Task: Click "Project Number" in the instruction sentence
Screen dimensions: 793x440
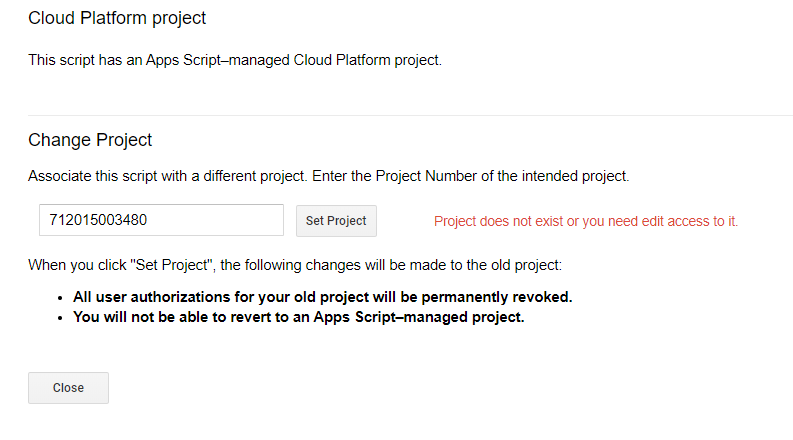Action: coord(426,176)
